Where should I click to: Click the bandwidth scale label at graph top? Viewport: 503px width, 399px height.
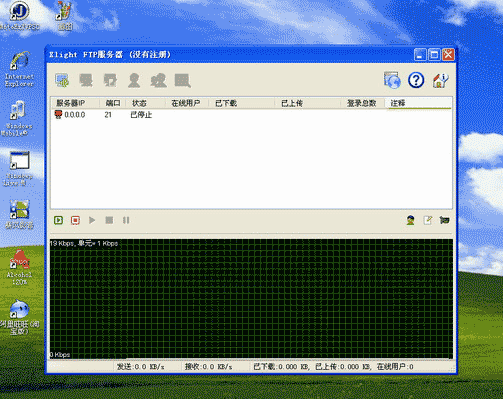point(84,243)
